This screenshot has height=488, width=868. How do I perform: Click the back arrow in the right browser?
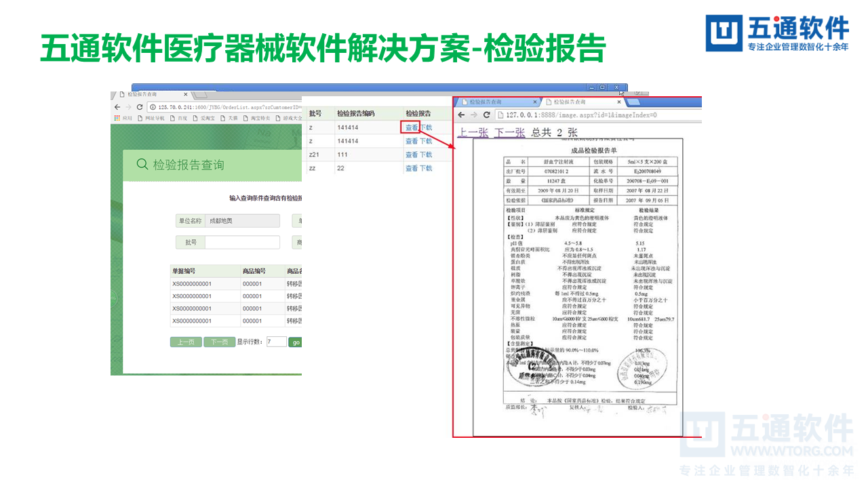coord(461,114)
